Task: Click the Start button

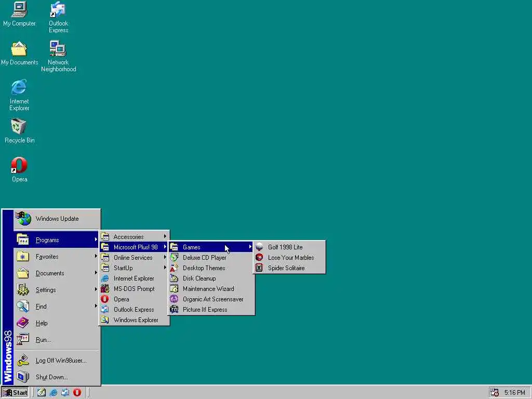Action: point(15,393)
